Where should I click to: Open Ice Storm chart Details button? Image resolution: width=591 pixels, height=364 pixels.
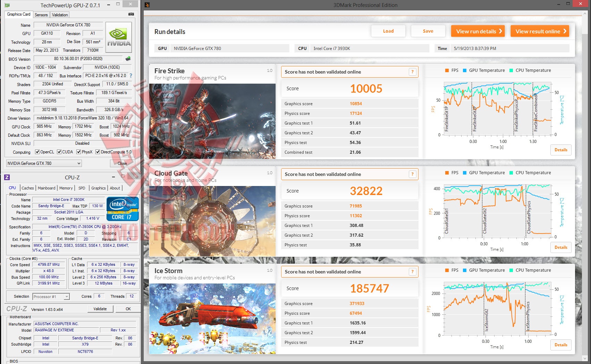coord(561,345)
